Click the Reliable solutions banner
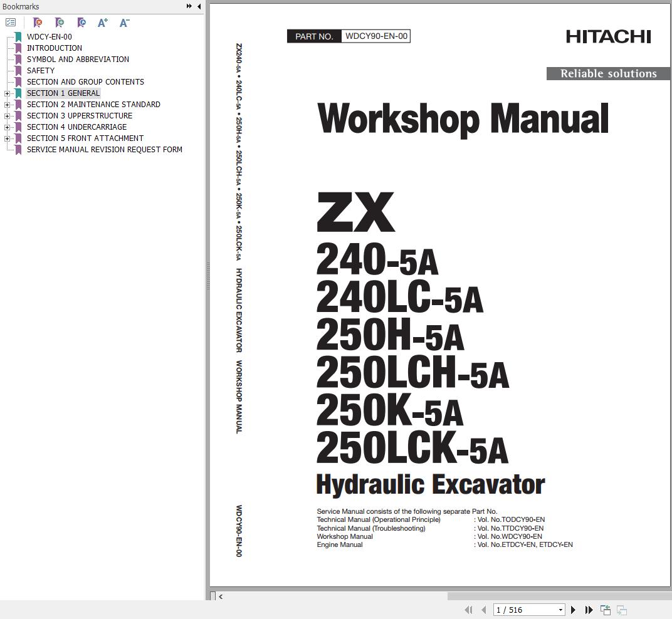 608,73
